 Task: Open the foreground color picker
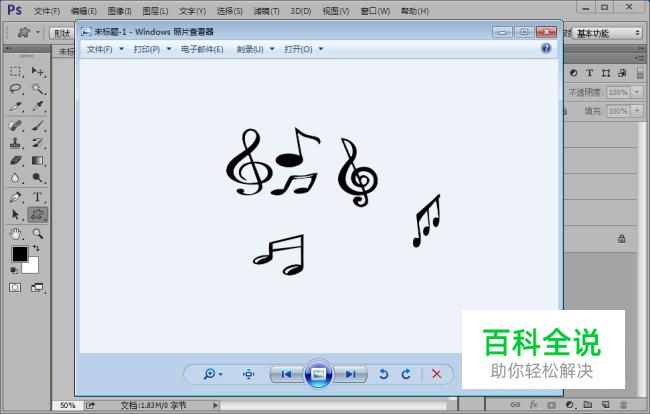[19, 254]
